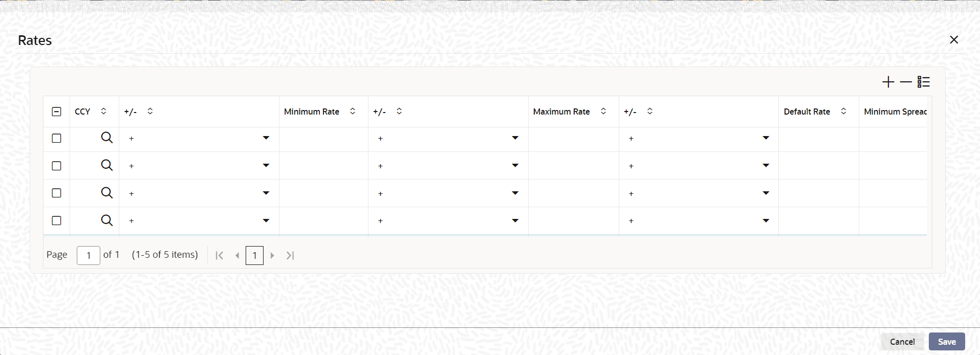
Task: Select current page number 1 button
Action: pos(254,255)
